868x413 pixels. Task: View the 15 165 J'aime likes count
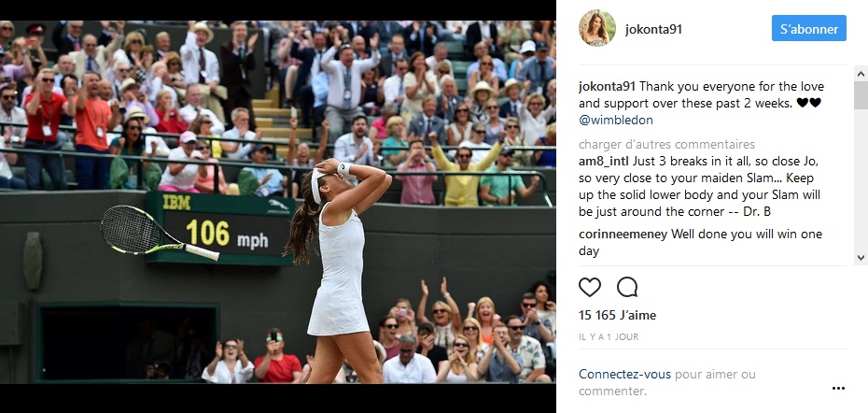pyautogui.click(x=617, y=316)
